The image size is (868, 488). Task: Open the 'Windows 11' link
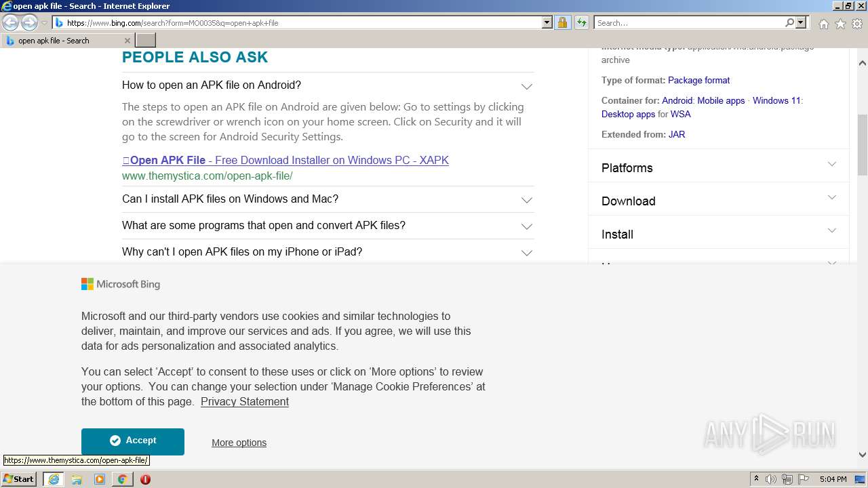[776, 100]
